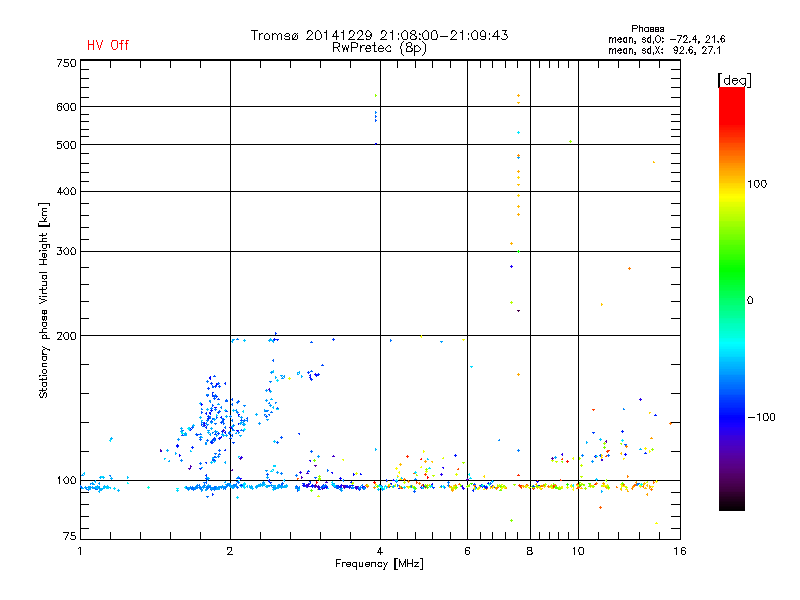Click colorbar tick label '0'
This screenshot has height=600, width=800.
[x=749, y=301]
